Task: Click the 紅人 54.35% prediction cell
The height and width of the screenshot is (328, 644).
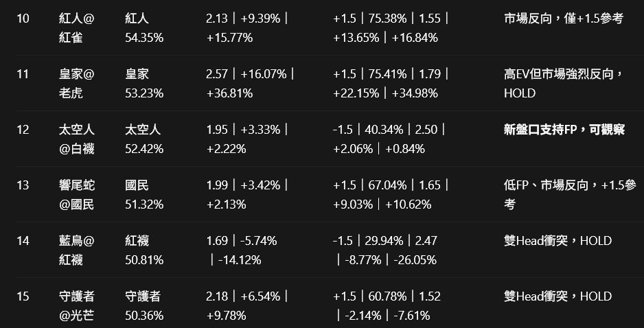Action: [144, 28]
